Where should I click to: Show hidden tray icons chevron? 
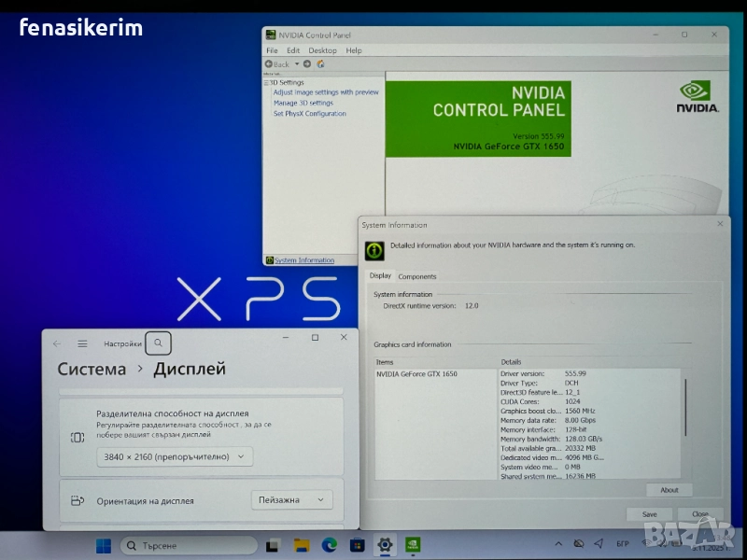pyautogui.click(x=558, y=543)
